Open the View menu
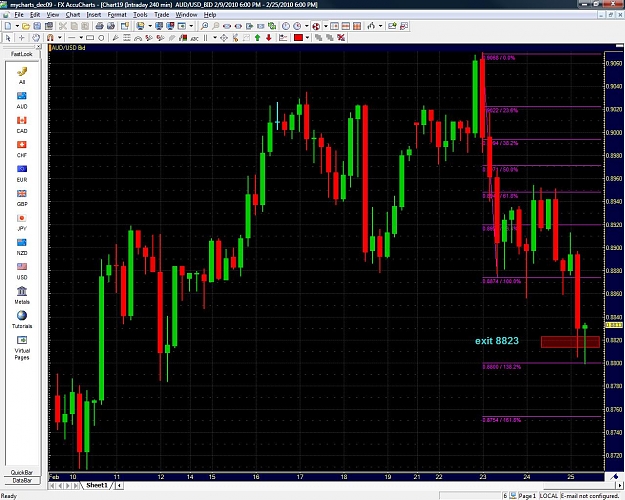The width and height of the screenshot is (625, 500). (x=53, y=15)
